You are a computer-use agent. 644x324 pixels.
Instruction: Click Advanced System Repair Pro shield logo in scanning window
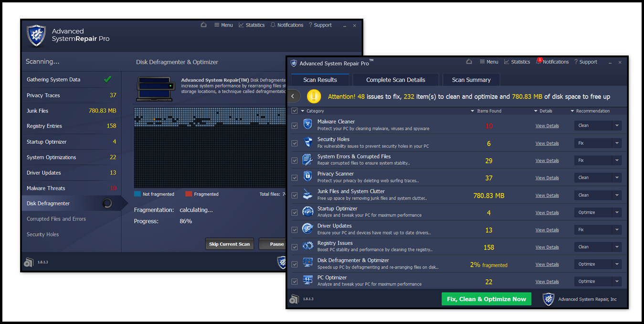(36, 35)
